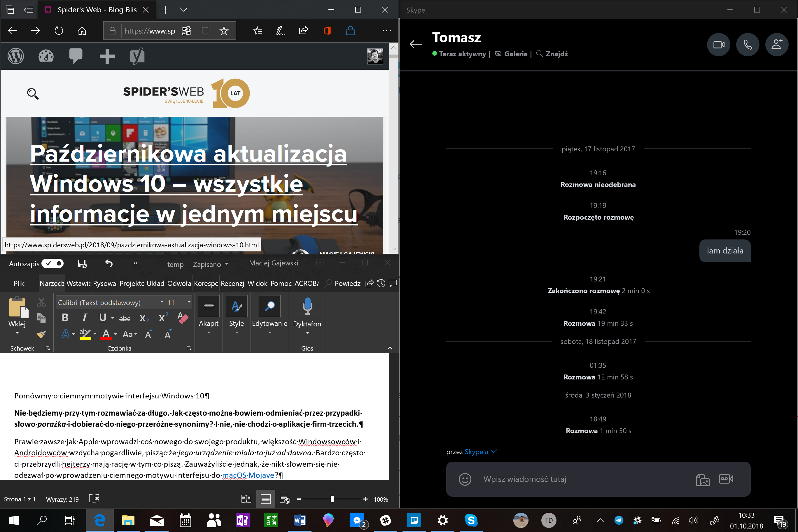Save the Word document with the floppy icon

(82, 264)
